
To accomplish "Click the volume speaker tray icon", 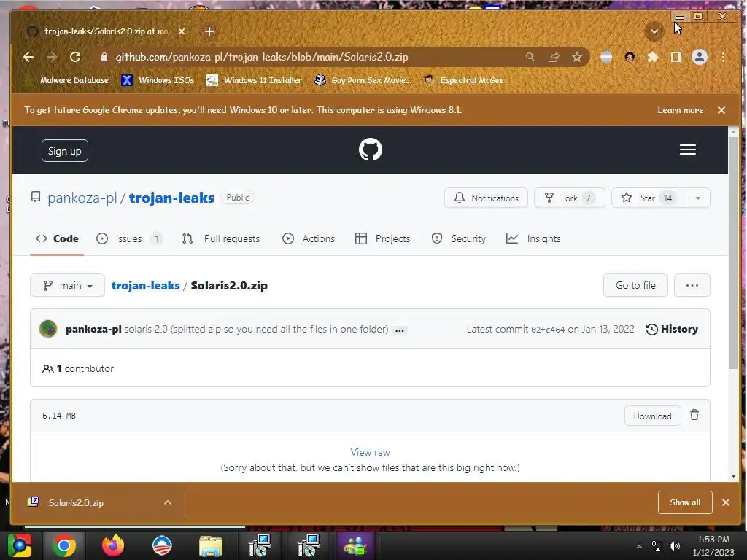I will [x=675, y=546].
